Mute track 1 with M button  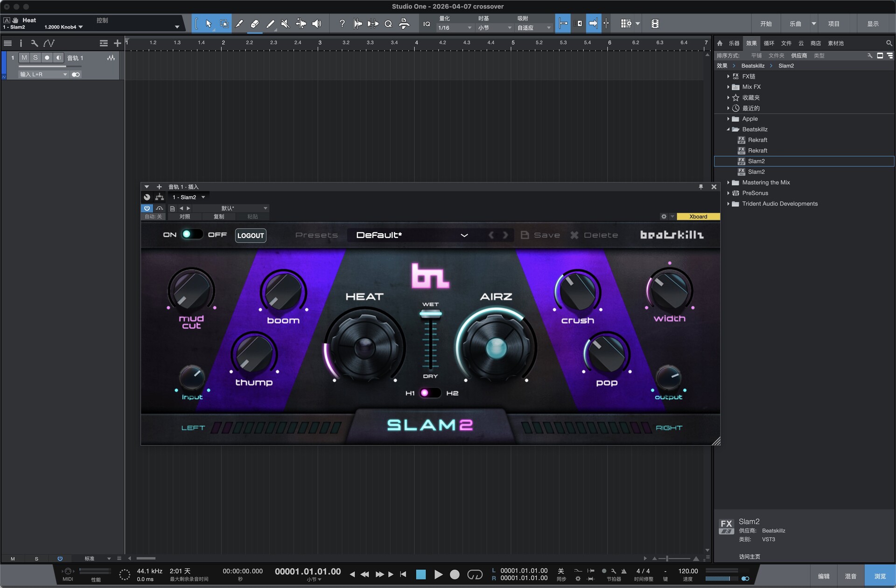click(x=24, y=58)
